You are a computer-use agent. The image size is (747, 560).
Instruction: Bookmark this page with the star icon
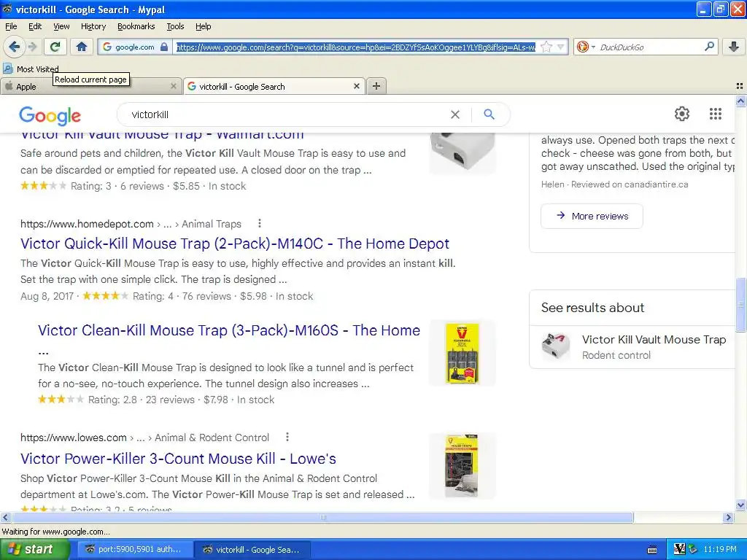[x=546, y=47]
